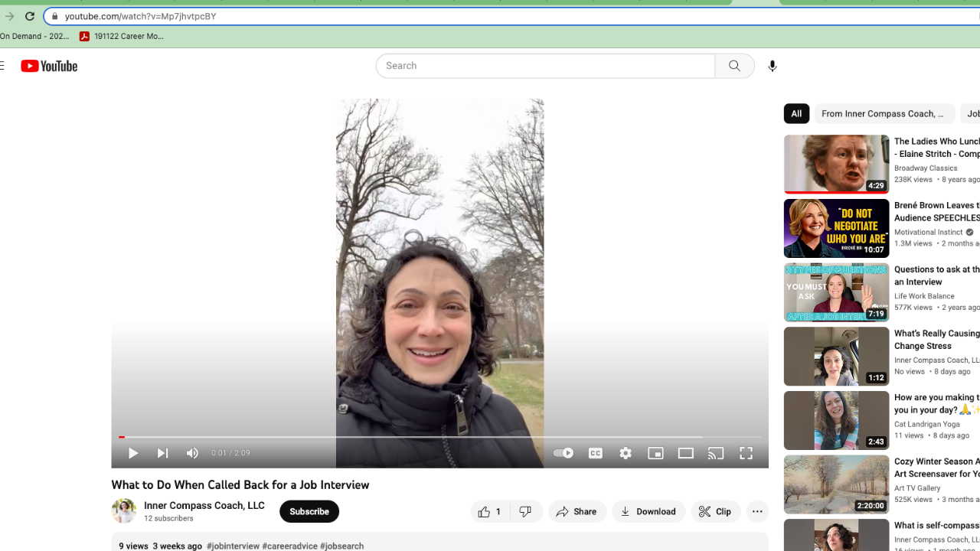Open more actions three-dot menu
Image resolution: width=980 pixels, height=551 pixels.
point(757,511)
